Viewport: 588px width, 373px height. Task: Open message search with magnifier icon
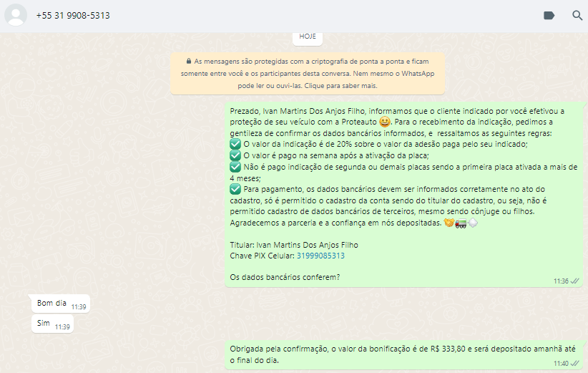pos(577,15)
